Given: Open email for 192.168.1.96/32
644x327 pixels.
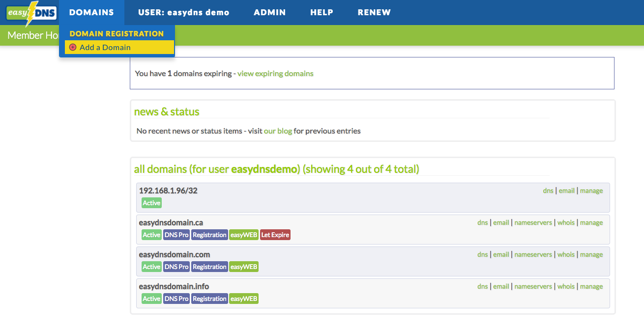Looking at the screenshot, I should 567,191.
